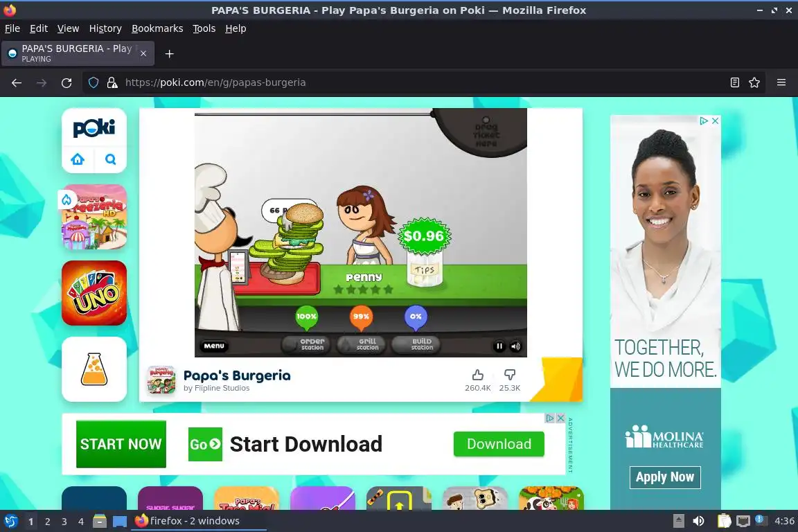This screenshot has width=798, height=532.
Task: Go to Poki home icon
Action: (78, 159)
